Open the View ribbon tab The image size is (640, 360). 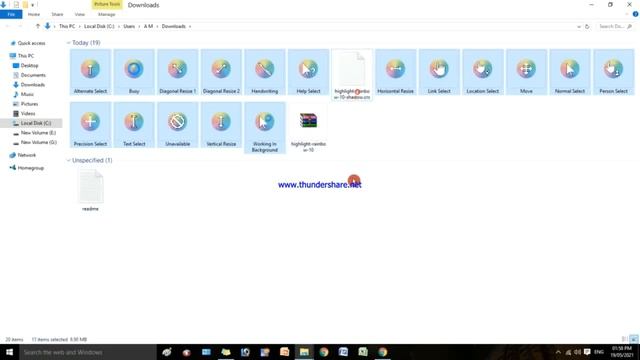(x=80, y=14)
